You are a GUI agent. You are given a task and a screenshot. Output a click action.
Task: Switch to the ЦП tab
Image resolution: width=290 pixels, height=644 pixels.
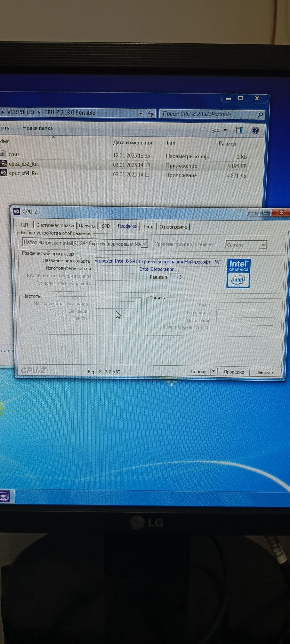(25, 225)
